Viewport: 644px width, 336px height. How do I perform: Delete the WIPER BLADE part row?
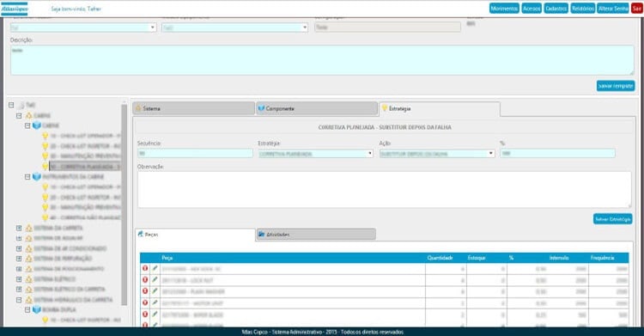[x=145, y=315]
